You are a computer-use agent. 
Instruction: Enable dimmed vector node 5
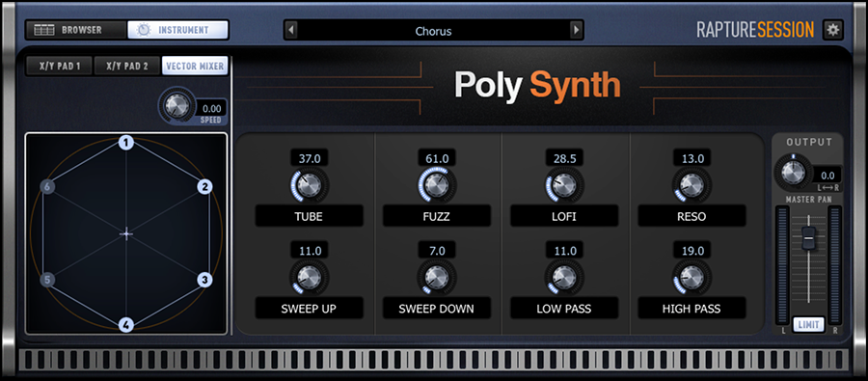pyautogui.click(x=47, y=280)
